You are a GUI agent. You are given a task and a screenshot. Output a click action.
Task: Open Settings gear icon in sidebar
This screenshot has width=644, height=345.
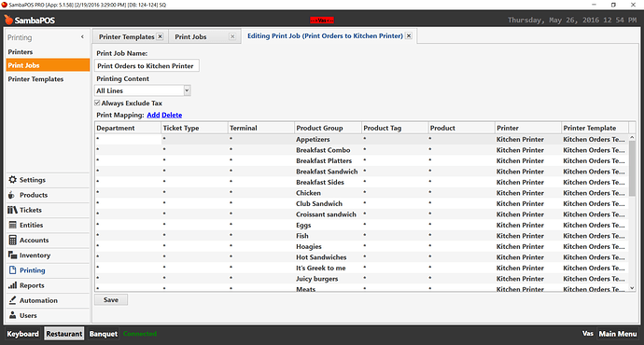[x=13, y=180]
